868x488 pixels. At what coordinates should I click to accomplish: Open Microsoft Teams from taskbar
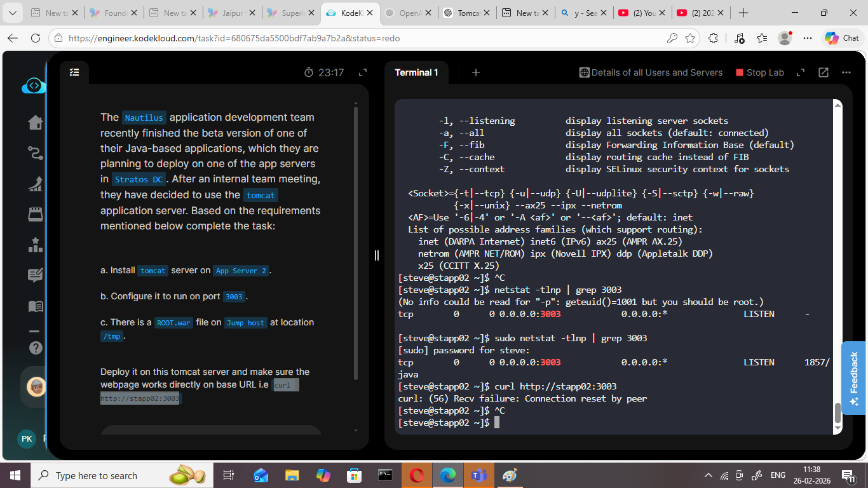point(478,475)
